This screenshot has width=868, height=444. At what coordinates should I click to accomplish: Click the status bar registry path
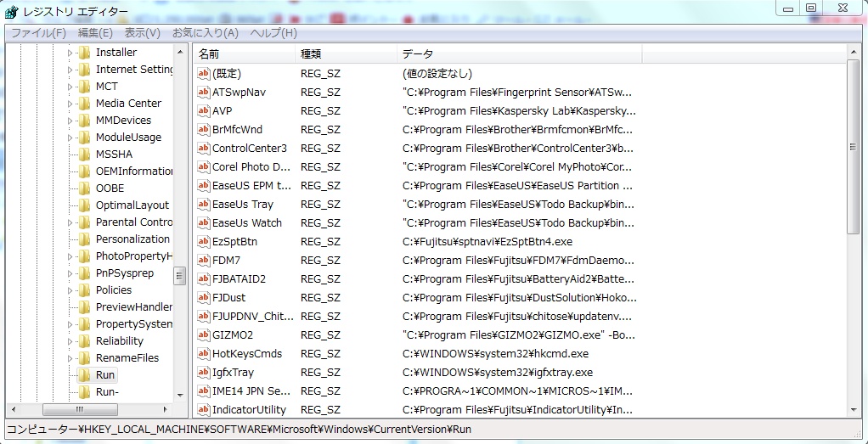tap(239, 430)
